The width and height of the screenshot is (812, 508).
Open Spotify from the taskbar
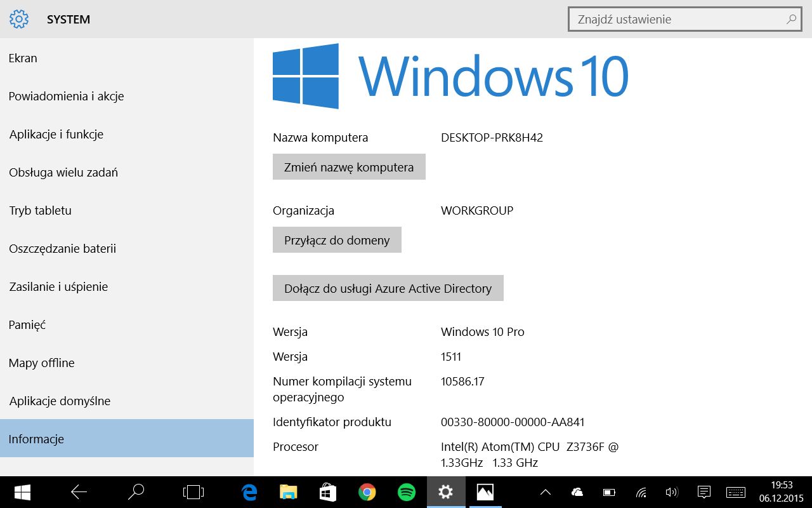click(406, 492)
